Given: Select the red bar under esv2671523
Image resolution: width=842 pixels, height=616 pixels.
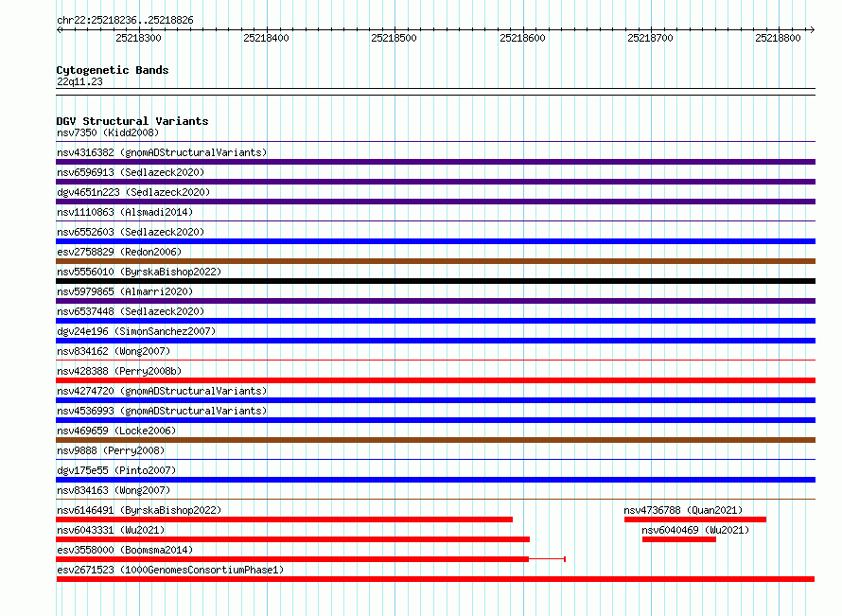Looking at the screenshot, I should click(x=435, y=579).
